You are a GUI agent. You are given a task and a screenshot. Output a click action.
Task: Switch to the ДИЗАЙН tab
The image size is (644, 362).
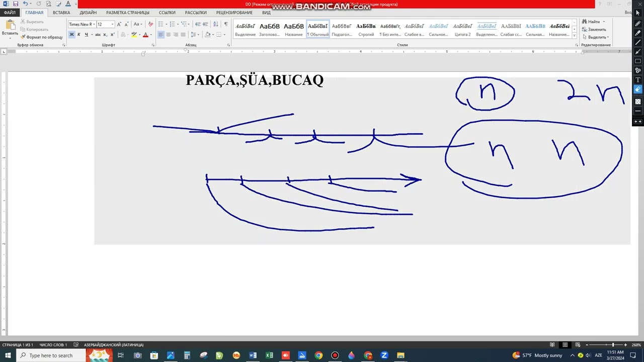point(88,13)
